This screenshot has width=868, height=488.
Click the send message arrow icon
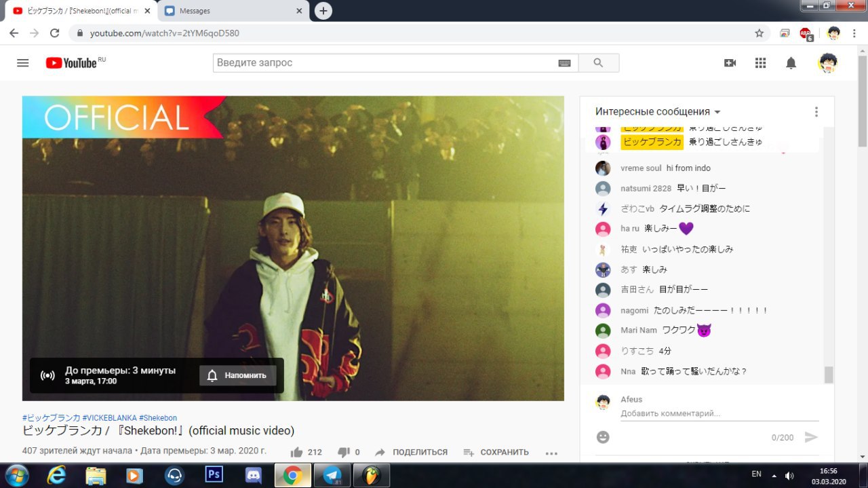click(x=811, y=437)
